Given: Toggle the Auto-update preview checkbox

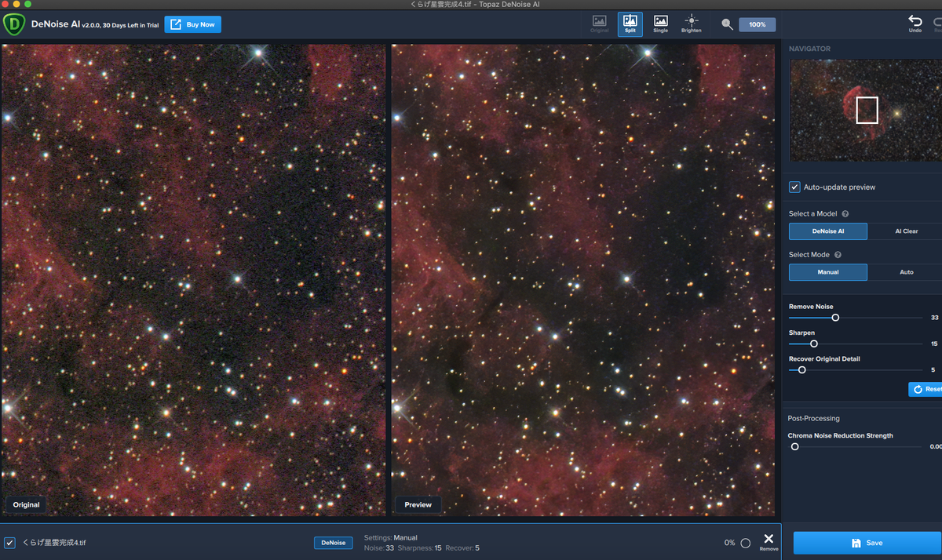Looking at the screenshot, I should click(x=794, y=187).
